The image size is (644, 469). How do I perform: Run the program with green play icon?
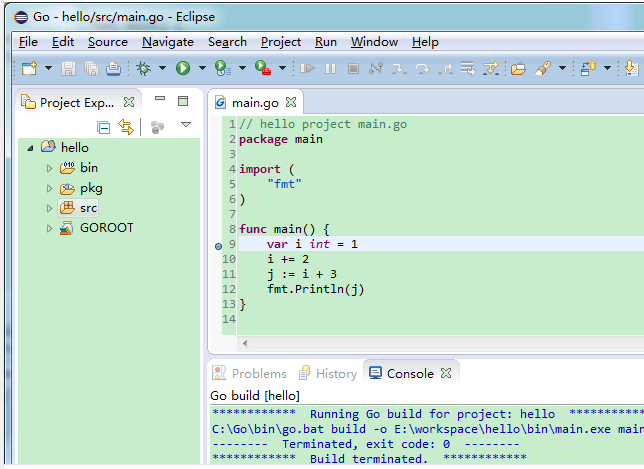(x=183, y=68)
